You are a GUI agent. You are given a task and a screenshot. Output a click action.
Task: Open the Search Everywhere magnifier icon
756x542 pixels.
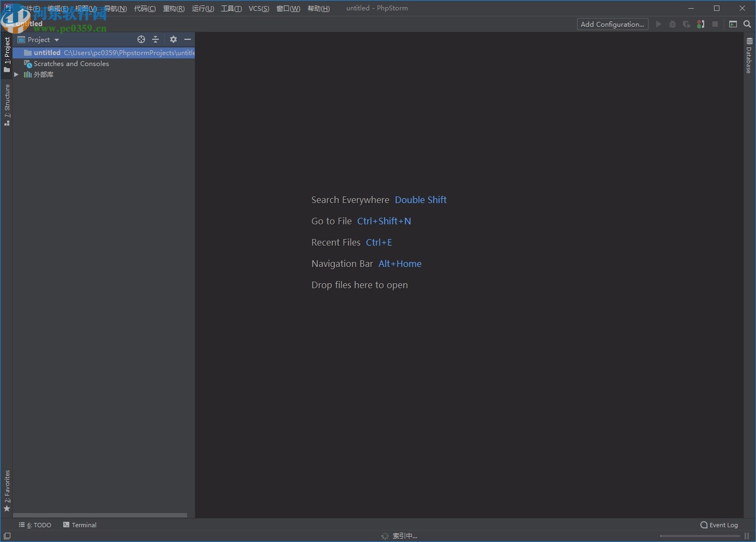747,24
